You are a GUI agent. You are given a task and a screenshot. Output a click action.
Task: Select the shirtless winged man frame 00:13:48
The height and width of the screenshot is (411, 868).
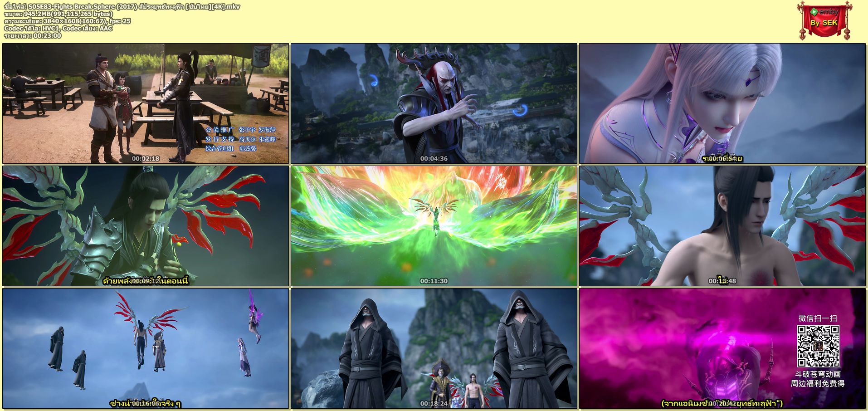(x=722, y=226)
